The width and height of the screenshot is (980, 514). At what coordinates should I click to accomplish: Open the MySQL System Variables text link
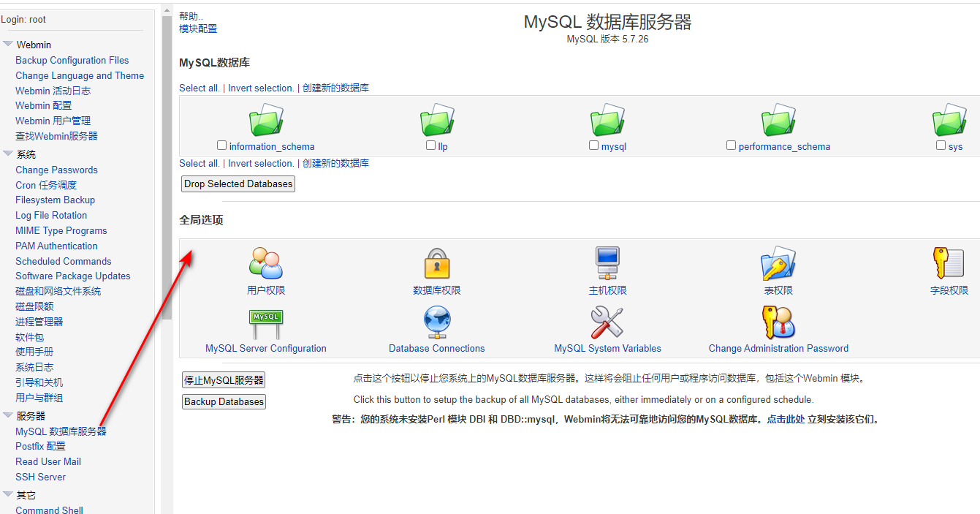[607, 349]
